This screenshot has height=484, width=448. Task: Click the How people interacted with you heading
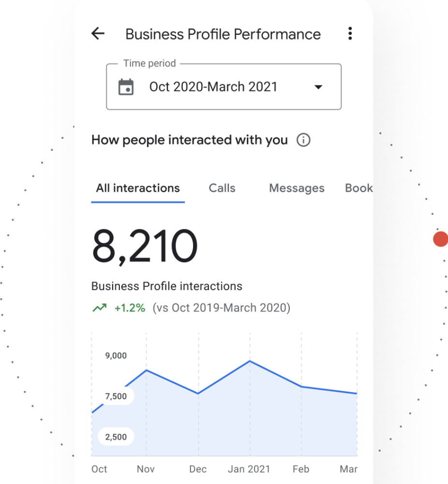[190, 140]
